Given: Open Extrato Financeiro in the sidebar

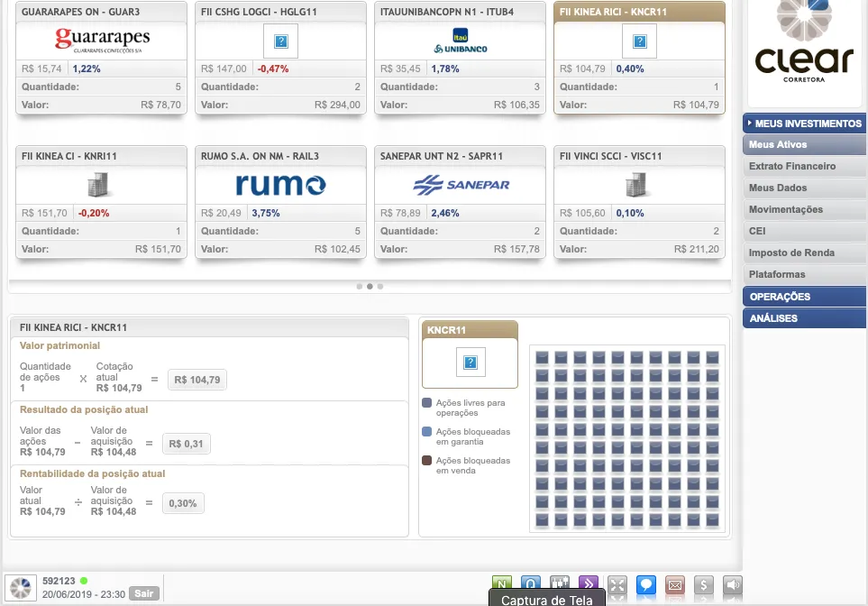Looking at the screenshot, I should [792, 166].
